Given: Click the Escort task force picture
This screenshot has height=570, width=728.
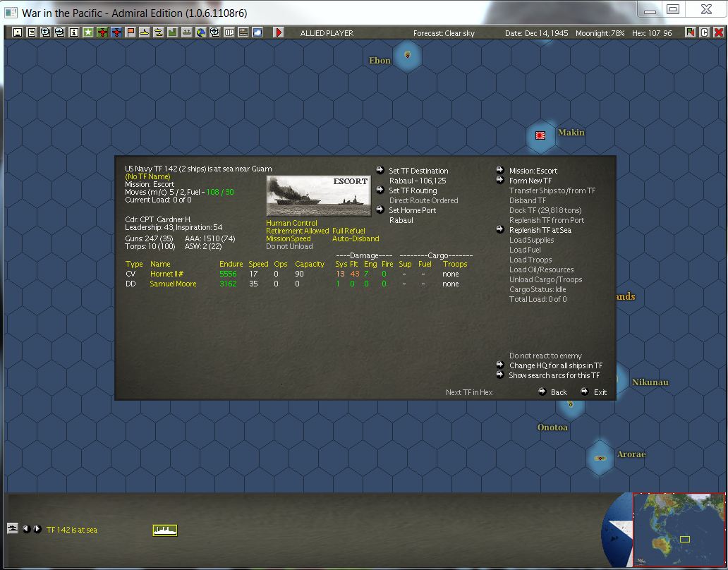Looking at the screenshot, I should coord(319,196).
